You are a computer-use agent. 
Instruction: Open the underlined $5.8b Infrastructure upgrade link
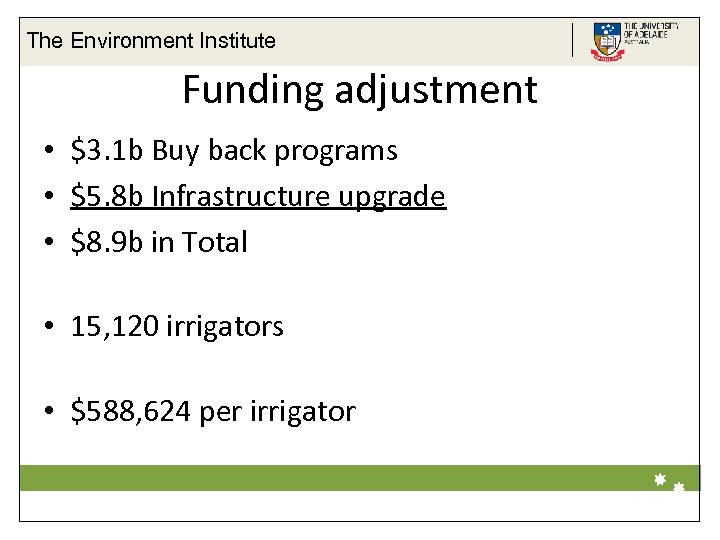click(258, 196)
